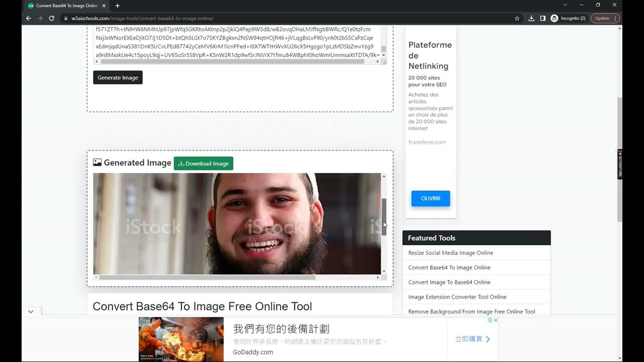Click the Plateforme de Netlinking ad title
This screenshot has width=644, height=362.
430,55
